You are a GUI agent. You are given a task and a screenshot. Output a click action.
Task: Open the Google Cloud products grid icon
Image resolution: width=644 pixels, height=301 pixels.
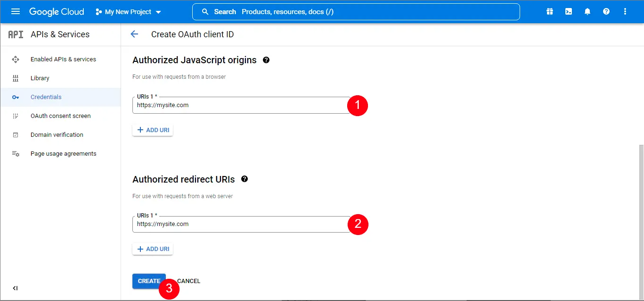coord(549,12)
